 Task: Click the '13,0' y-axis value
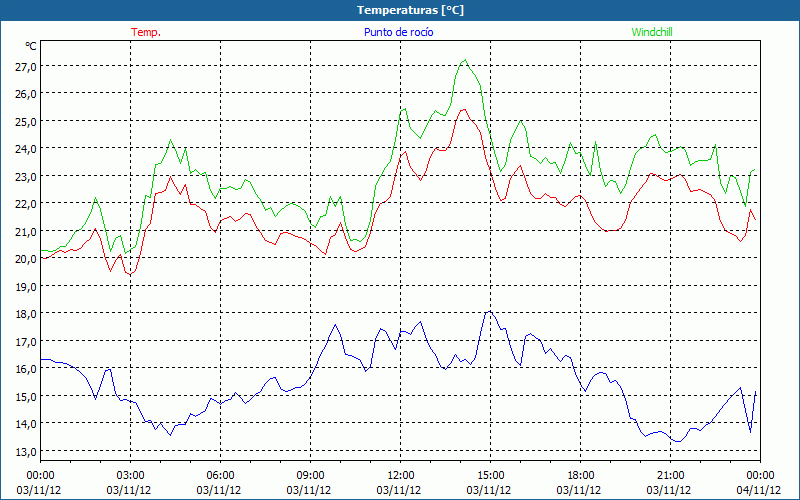click(x=26, y=452)
